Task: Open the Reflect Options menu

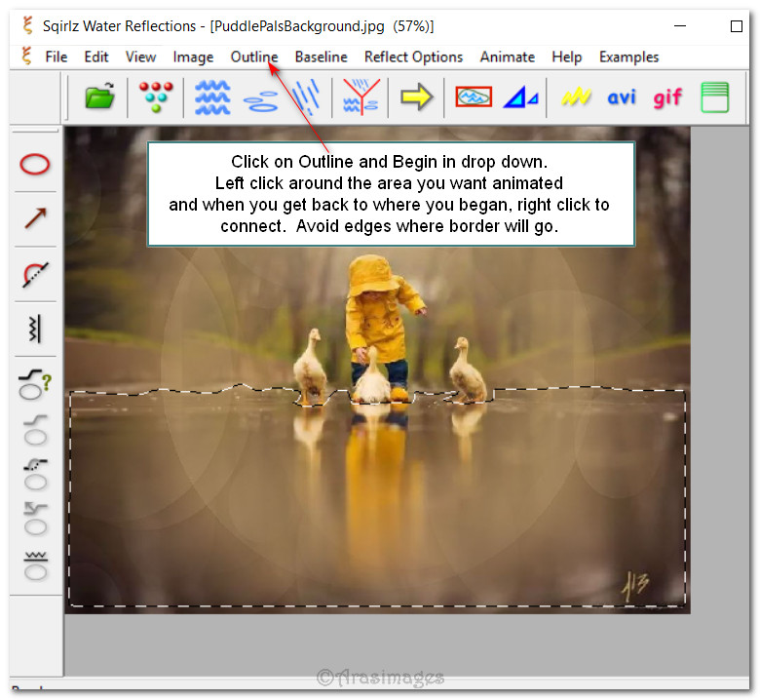Action: 413,57
